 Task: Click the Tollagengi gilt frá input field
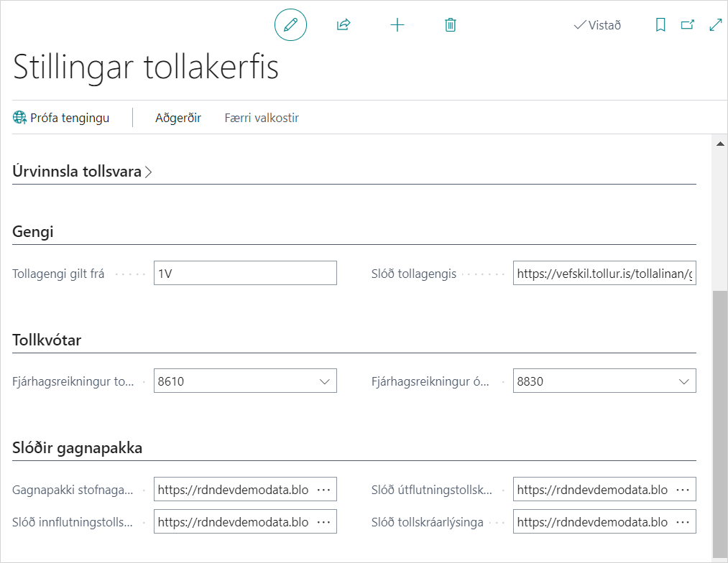click(244, 274)
